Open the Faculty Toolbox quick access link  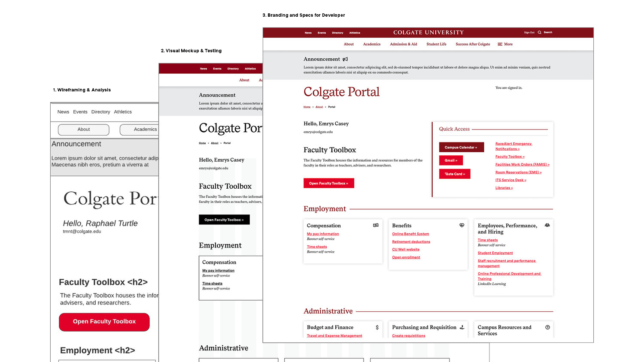[510, 157]
